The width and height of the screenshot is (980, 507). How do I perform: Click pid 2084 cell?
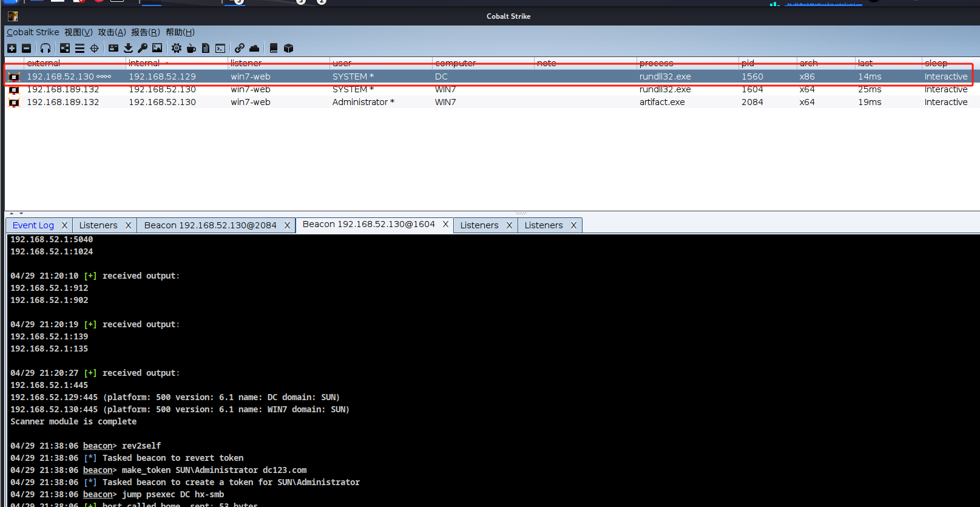coord(752,102)
